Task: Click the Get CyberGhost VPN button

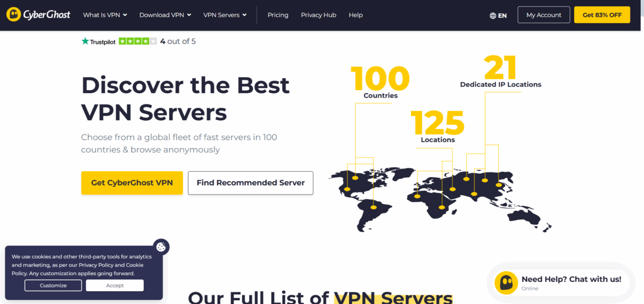Action: 132,183
